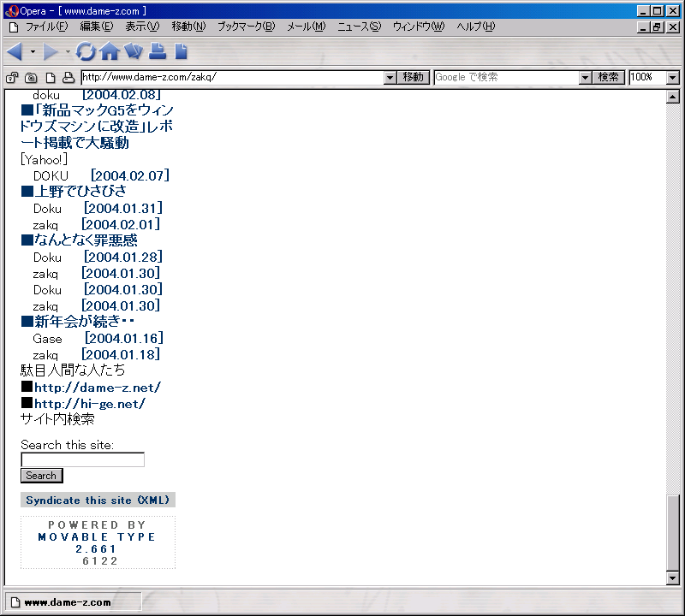The height and width of the screenshot is (616, 685).
Task: Open zakq's [2004.01.18] comment link
Action: coord(121,354)
